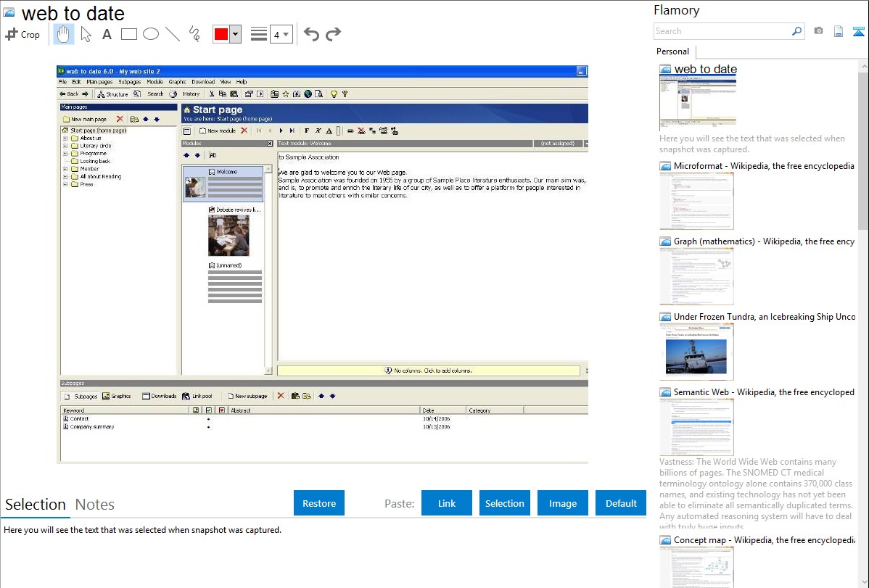869x588 pixels.
Task: Click the red color swatch
Action: pyautogui.click(x=221, y=34)
